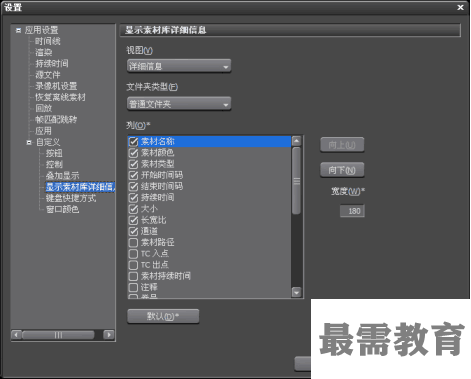Viewport: 471px width, 379px height.
Task: Select 窗口颜色 in the tree
Action: pos(62,209)
